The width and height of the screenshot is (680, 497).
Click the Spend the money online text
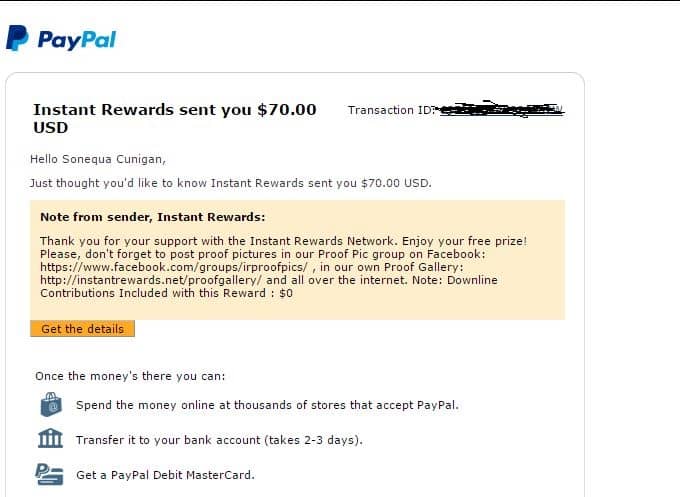(x=267, y=405)
